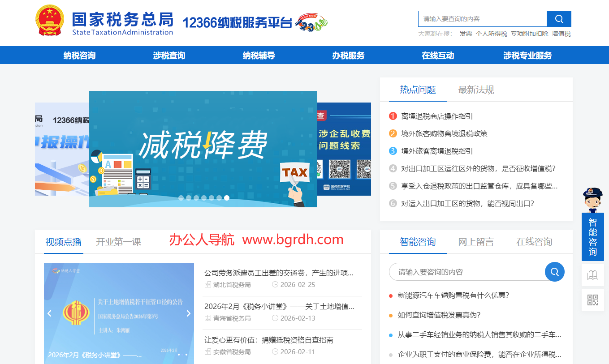The height and width of the screenshot is (364, 609).
Task: Open the book icon in the right sidebar
Action: coord(593,275)
